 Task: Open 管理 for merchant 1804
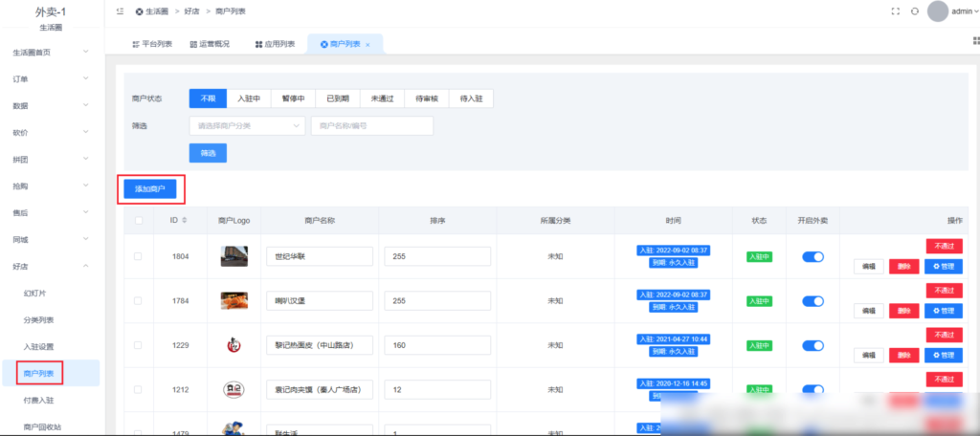(x=943, y=267)
